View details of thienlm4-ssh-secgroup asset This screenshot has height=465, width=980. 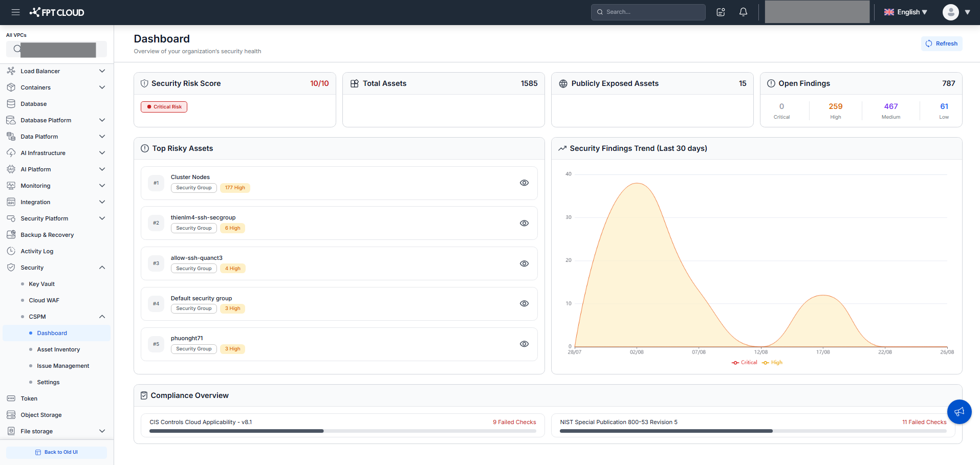pyautogui.click(x=524, y=223)
